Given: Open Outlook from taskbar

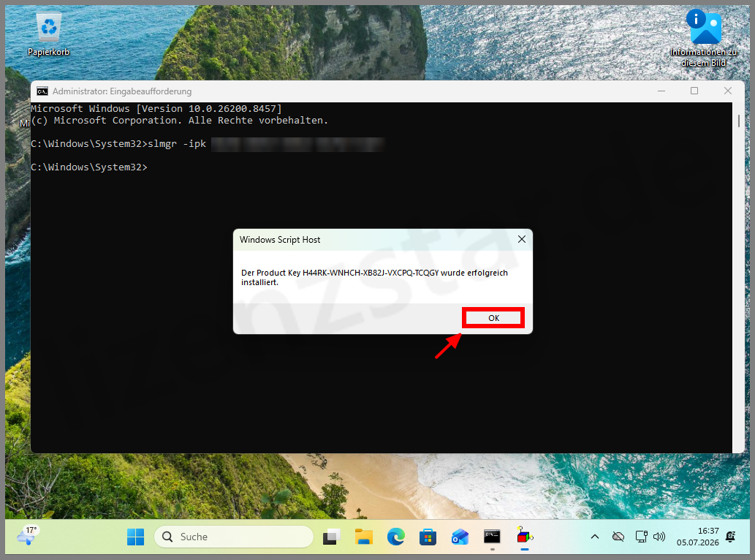Looking at the screenshot, I should [460, 537].
